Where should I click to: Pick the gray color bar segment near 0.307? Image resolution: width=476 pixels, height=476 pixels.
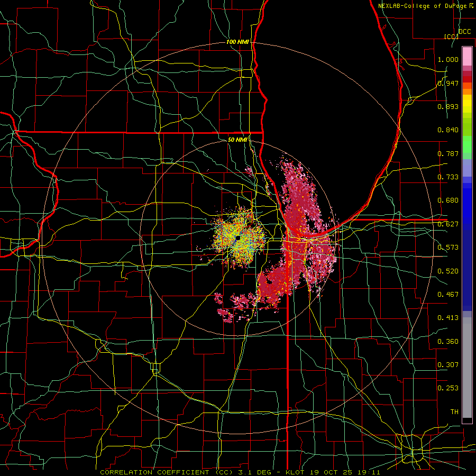pyautogui.click(x=467, y=368)
